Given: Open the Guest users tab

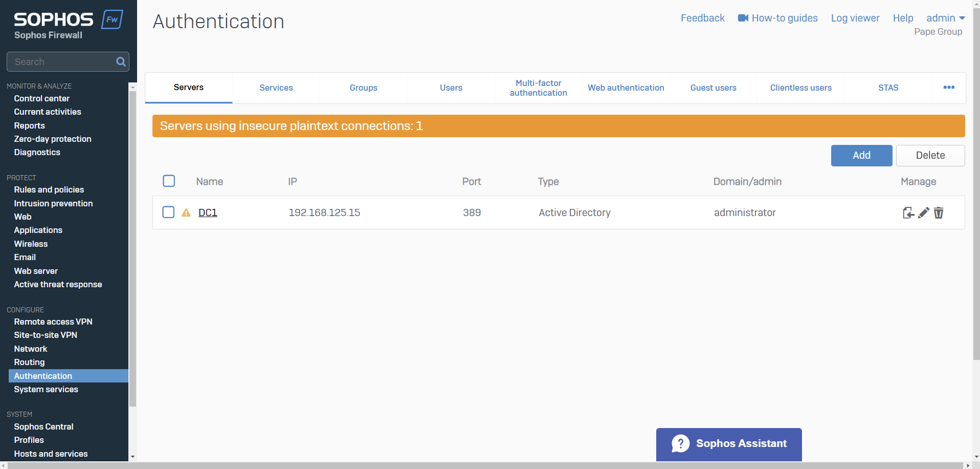Looking at the screenshot, I should coord(714,88).
